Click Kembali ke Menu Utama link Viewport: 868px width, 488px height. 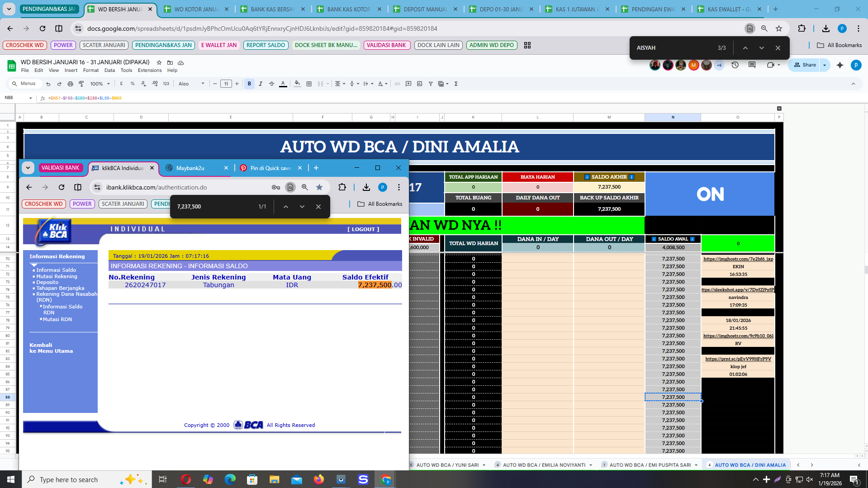pyautogui.click(x=51, y=348)
